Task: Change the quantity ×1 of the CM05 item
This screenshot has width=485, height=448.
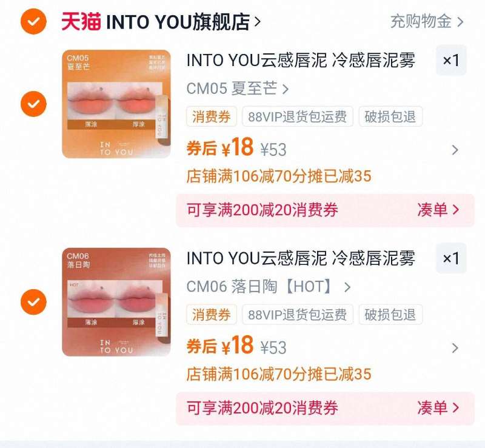Action: click(451, 60)
